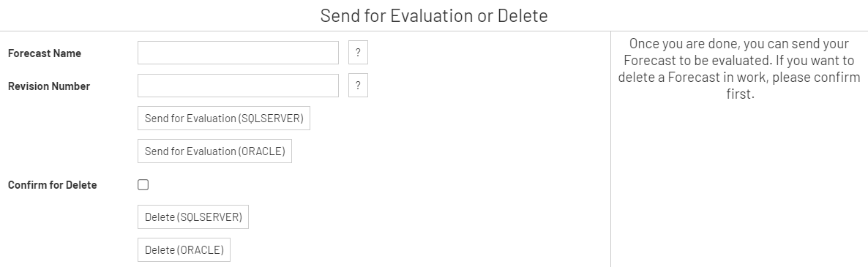Click the instruction paragraph about evaluating Forecasts

click(x=740, y=69)
